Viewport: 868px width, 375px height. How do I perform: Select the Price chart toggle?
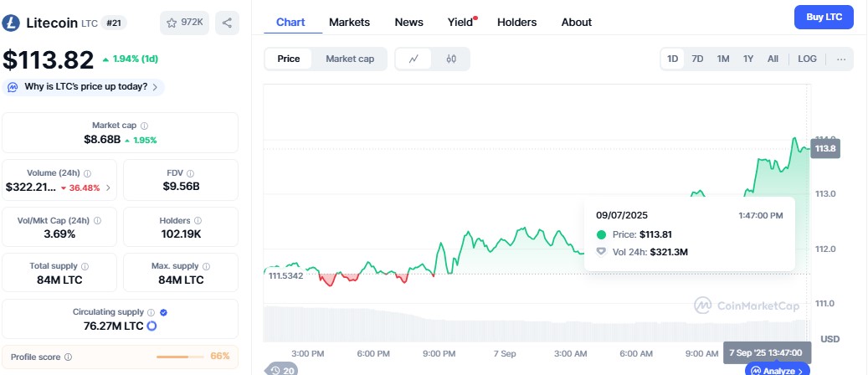coord(289,59)
